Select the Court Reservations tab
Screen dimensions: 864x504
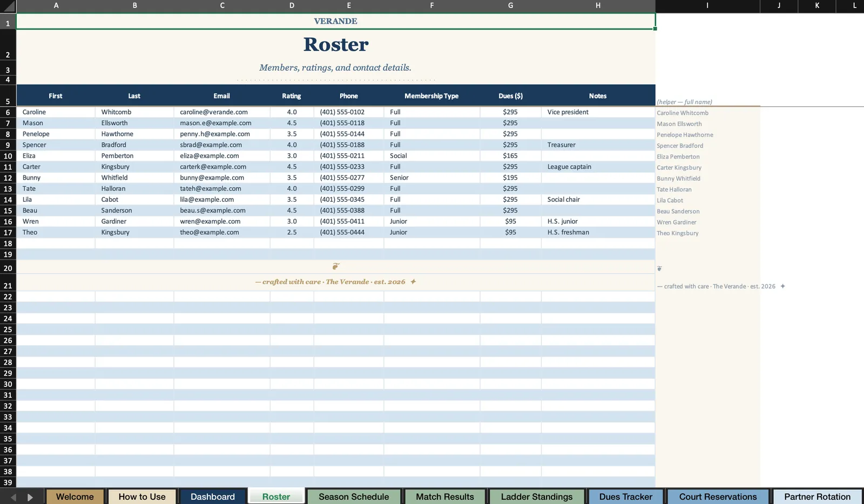click(x=718, y=497)
